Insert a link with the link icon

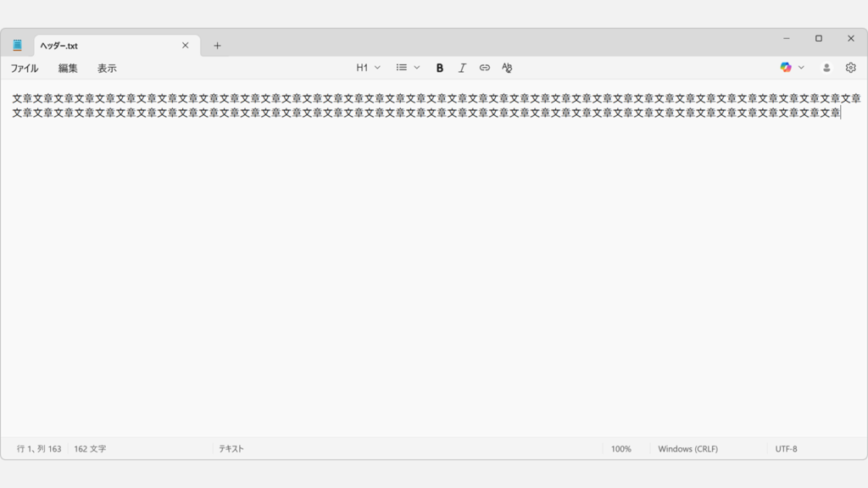point(484,68)
